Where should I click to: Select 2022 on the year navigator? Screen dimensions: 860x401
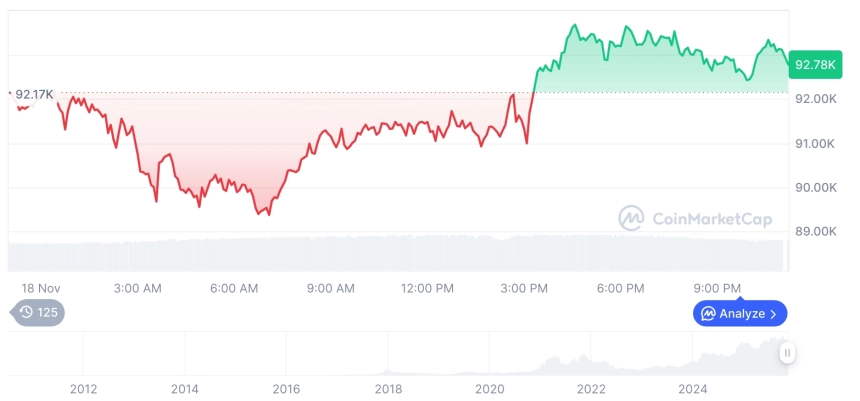coord(591,389)
